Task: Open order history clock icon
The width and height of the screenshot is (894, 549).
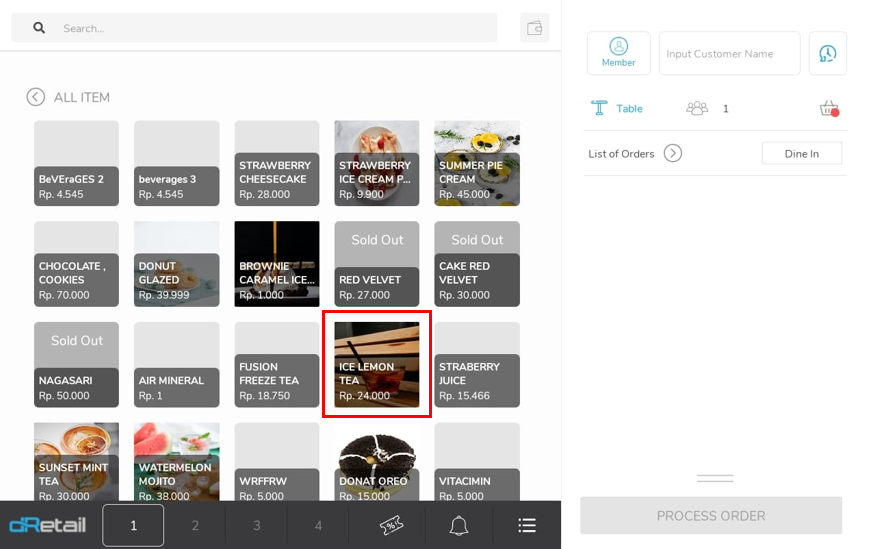Action: click(x=827, y=53)
